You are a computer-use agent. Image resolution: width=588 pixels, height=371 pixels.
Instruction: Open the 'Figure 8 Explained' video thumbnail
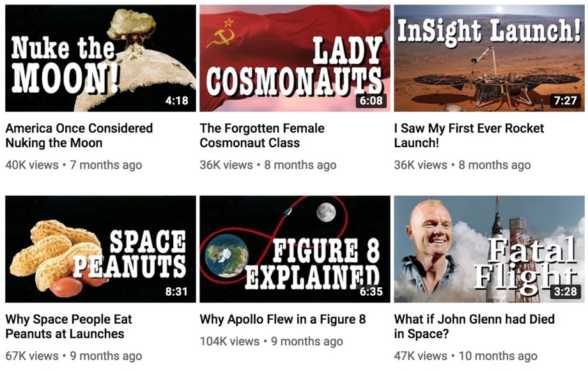295,249
